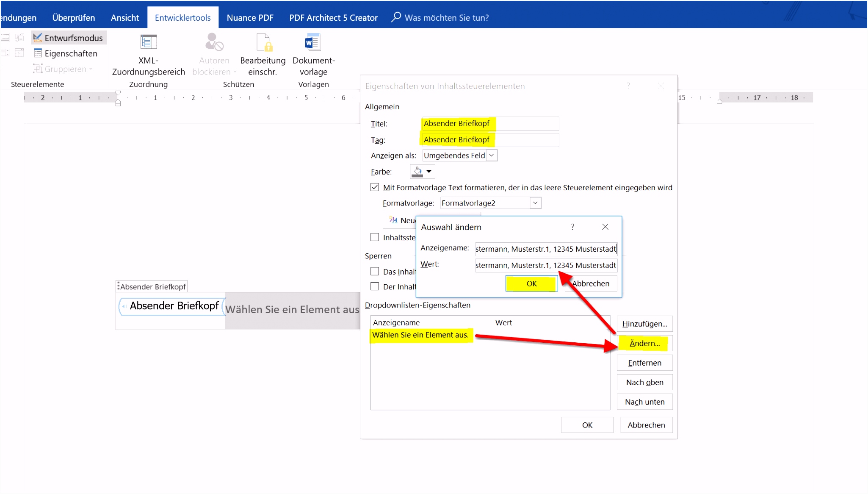Click the first-line indent marker on the ruler
This screenshot has width=868, height=494.
tap(118, 93)
